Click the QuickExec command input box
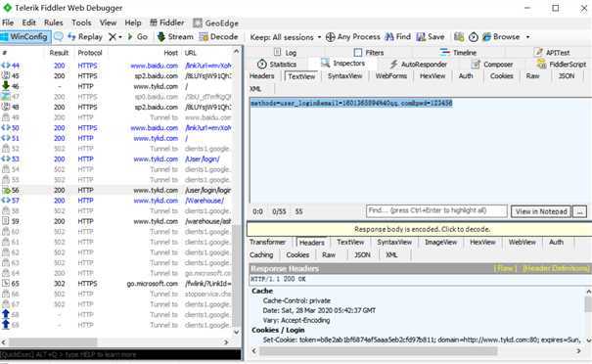 120,354
